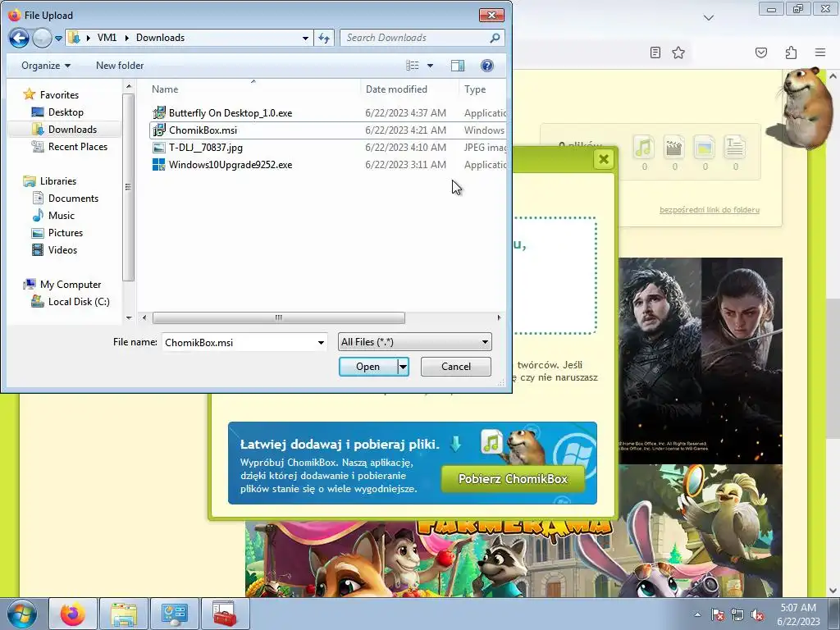Click the Windows10Upgrade9252 file icon
840x630 pixels.
(158, 164)
